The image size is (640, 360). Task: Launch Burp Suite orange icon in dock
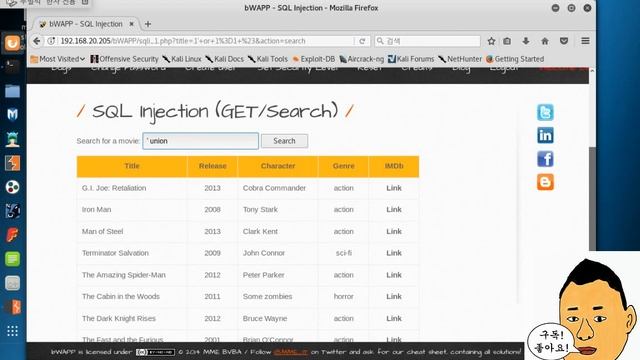(x=12, y=163)
